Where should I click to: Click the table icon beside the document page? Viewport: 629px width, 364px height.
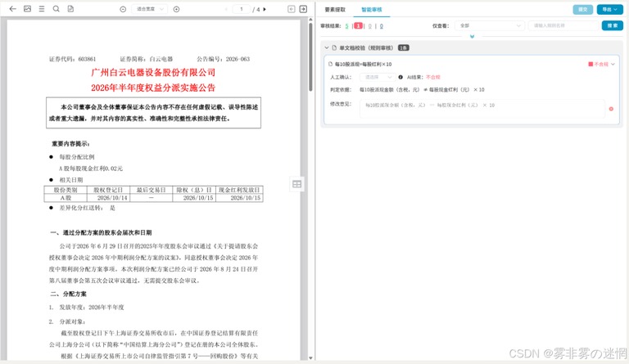click(296, 184)
